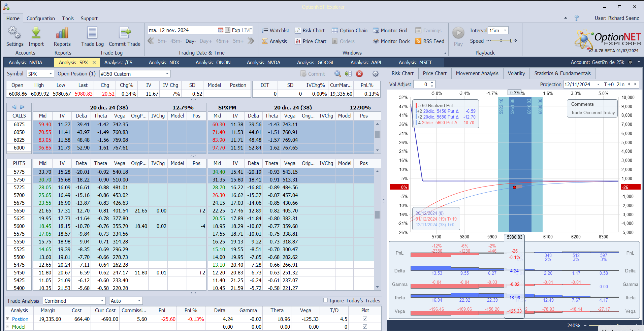
Task: Go to previous expiration with left arrow
Action: coord(14,107)
